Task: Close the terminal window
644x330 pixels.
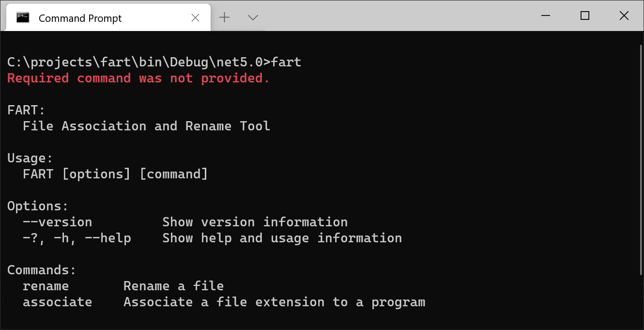Action: [624, 16]
